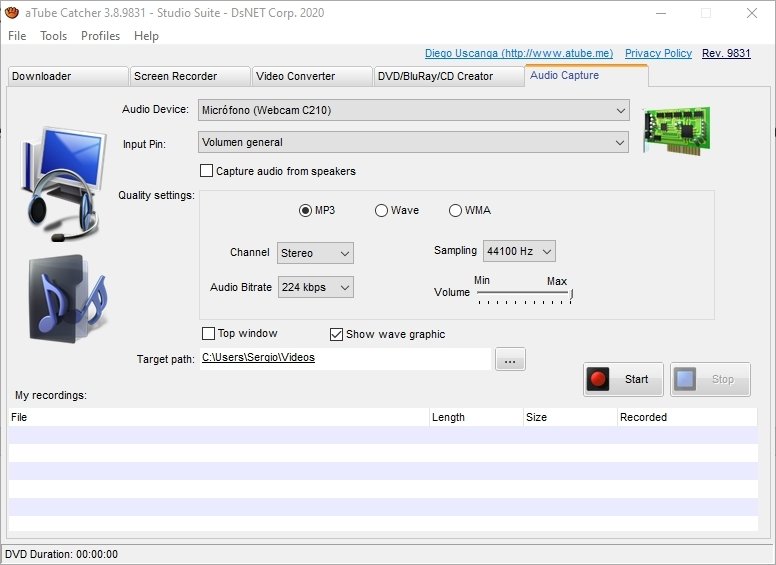Open the Tools menu
Viewport: 776px width, 565px height.
pyautogui.click(x=53, y=36)
